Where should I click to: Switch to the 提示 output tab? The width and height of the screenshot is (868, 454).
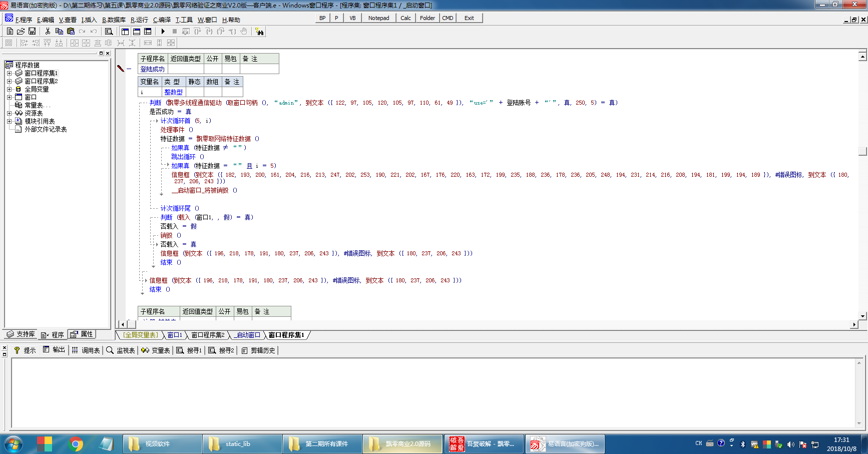25,350
